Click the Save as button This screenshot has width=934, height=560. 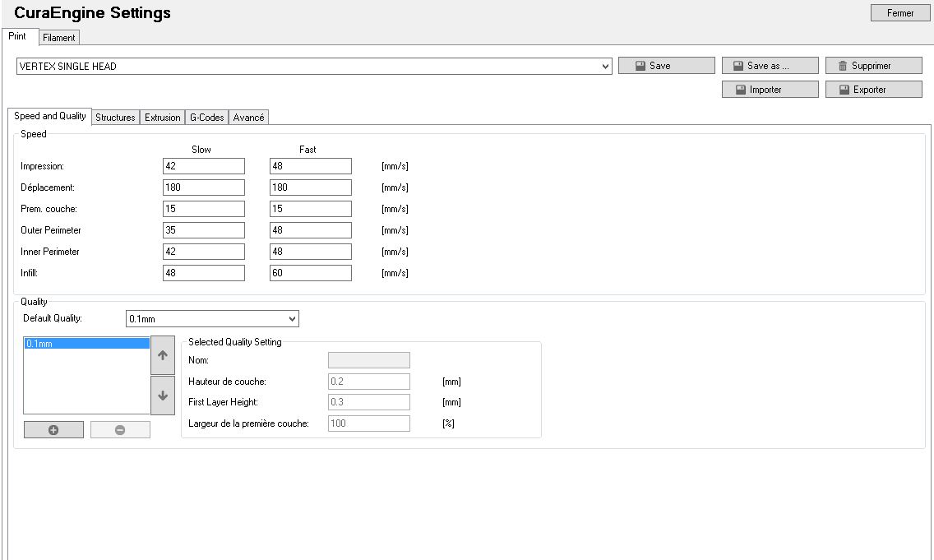[770, 66]
